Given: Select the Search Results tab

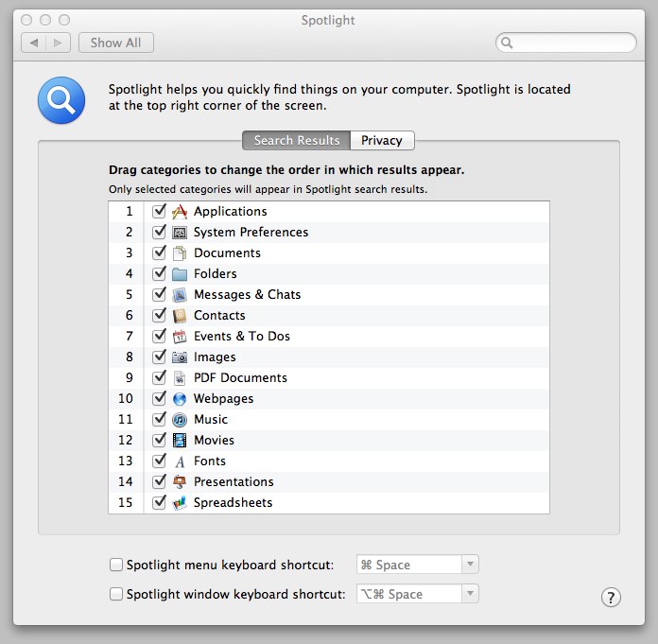Looking at the screenshot, I should tap(297, 140).
